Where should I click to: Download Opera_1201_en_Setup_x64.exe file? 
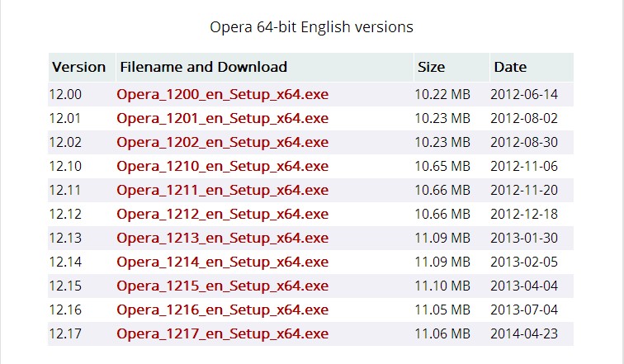(222, 118)
